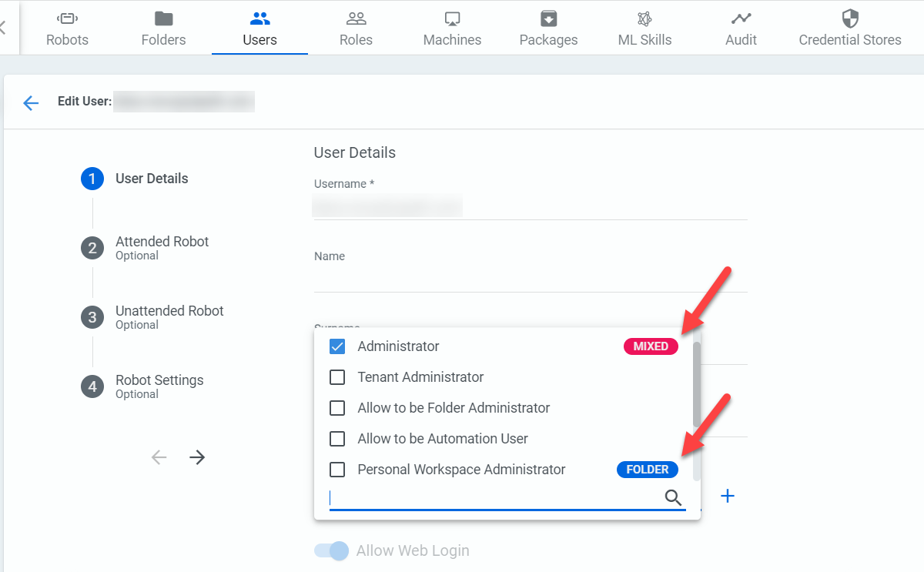Click the roles search magnifier icon
The height and width of the screenshot is (572, 924).
(x=673, y=497)
